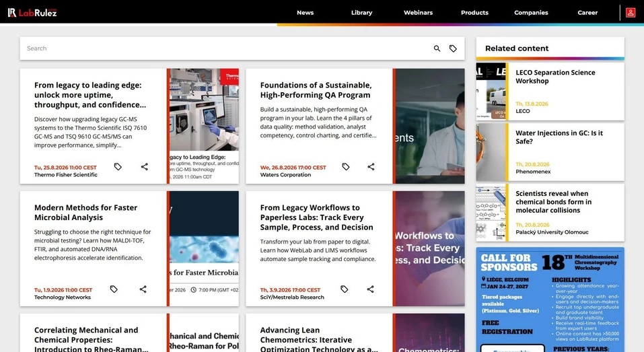
Task: Click 'Palacký University Olomouc' source text
Action: 552,232
